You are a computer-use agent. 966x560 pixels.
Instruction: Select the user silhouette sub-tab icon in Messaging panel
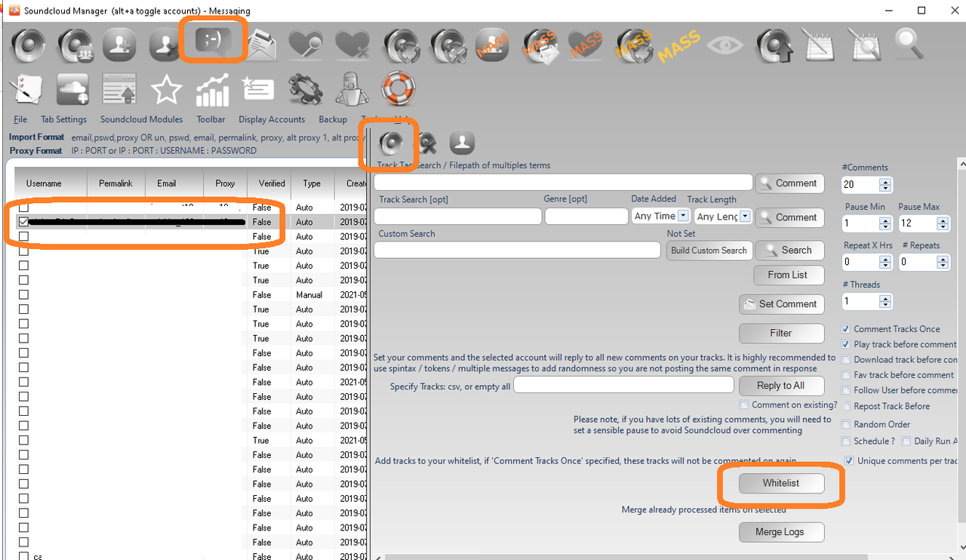(462, 143)
